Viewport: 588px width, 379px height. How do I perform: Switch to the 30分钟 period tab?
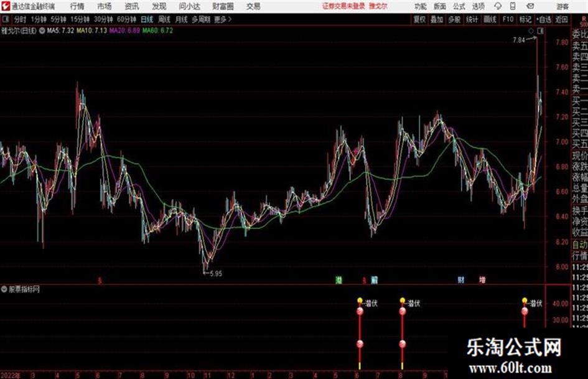(x=103, y=19)
